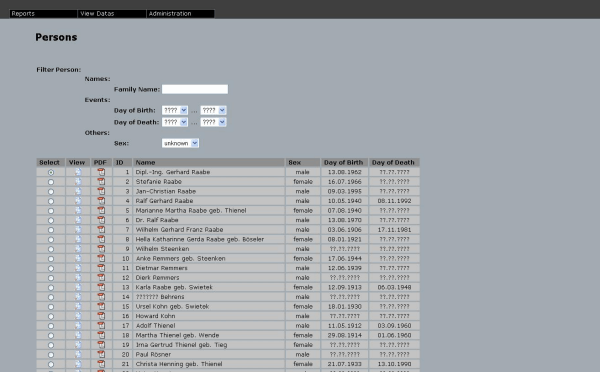Open PDF for Christa Henning geb. Thienel
The height and width of the screenshot is (372, 600).
(101, 364)
